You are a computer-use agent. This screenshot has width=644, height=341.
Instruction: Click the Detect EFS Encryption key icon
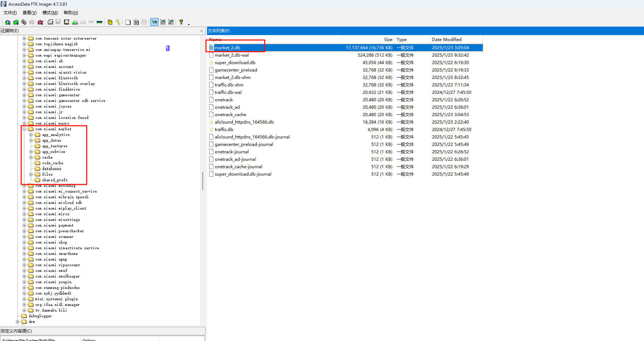(x=118, y=22)
